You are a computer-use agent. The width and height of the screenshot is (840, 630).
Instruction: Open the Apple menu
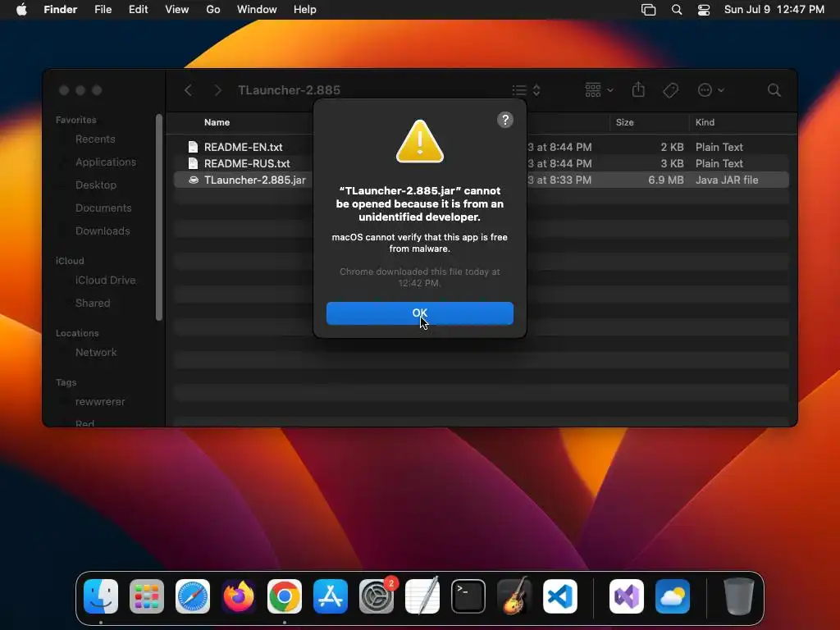(x=21, y=10)
